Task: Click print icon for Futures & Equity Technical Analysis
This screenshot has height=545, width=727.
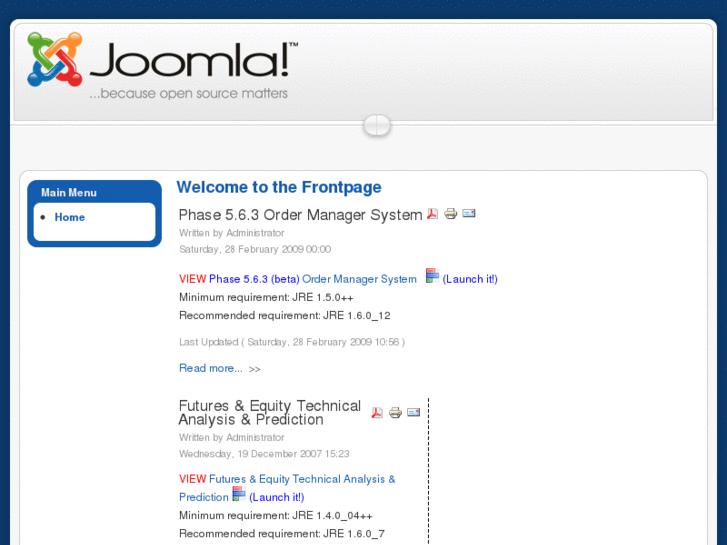Action: click(395, 412)
